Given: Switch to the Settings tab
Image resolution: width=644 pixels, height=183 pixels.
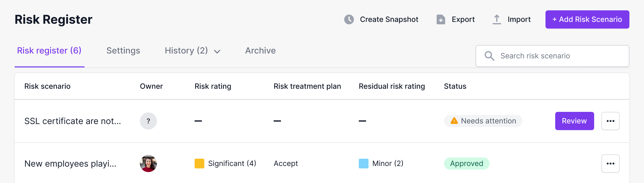Looking at the screenshot, I should coord(123,50).
